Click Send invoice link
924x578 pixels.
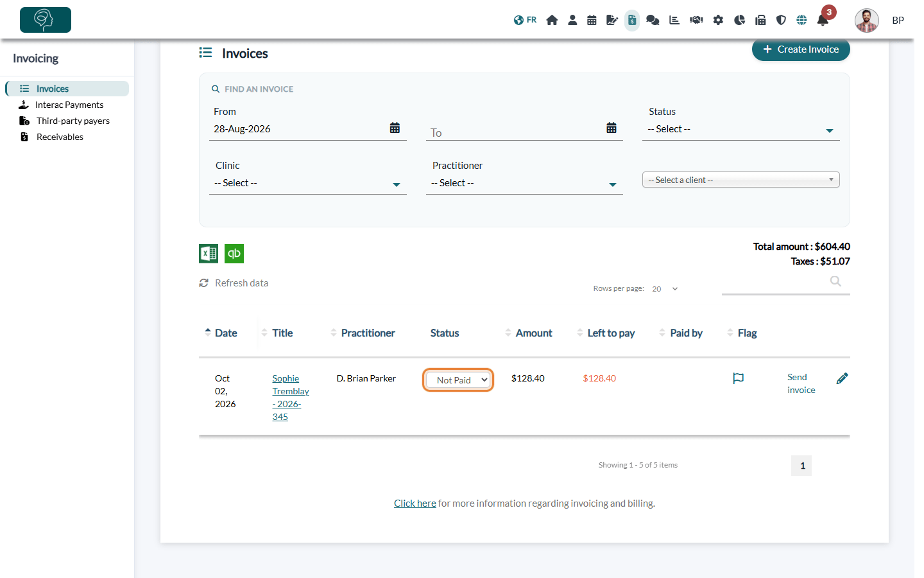[x=801, y=383]
